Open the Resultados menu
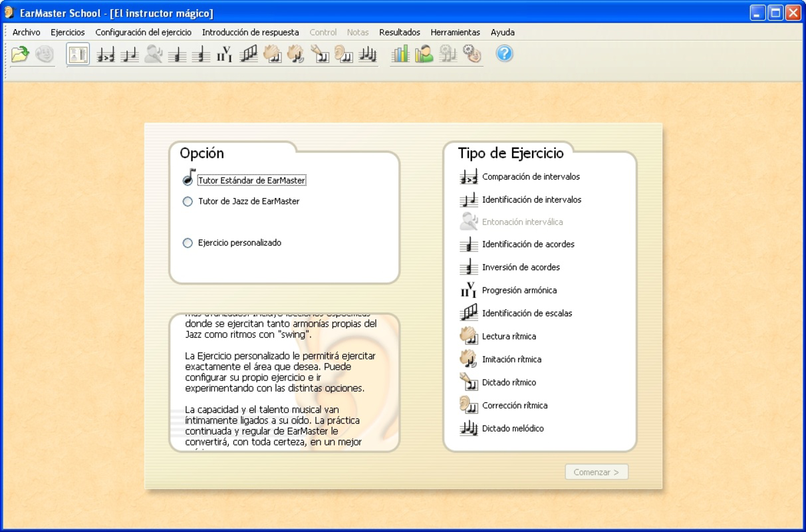Viewport: 806px width, 532px height. coord(400,32)
